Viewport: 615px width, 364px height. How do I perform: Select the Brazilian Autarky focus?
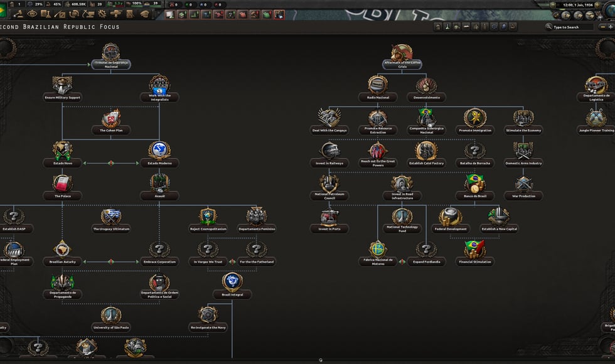tap(62, 253)
